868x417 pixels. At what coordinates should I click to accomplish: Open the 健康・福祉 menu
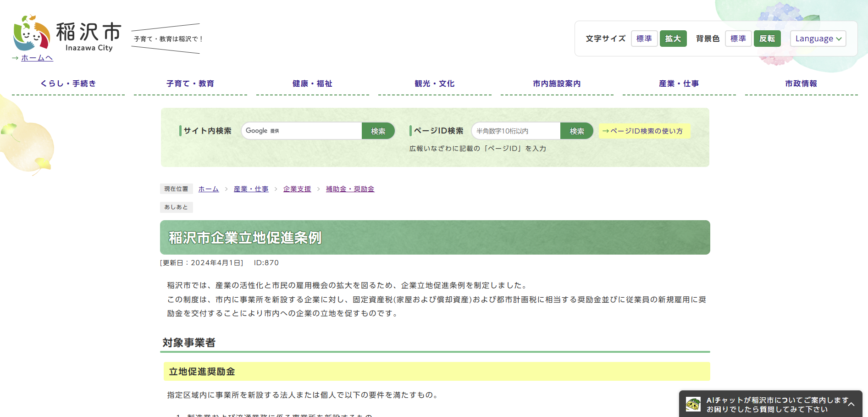pyautogui.click(x=312, y=83)
